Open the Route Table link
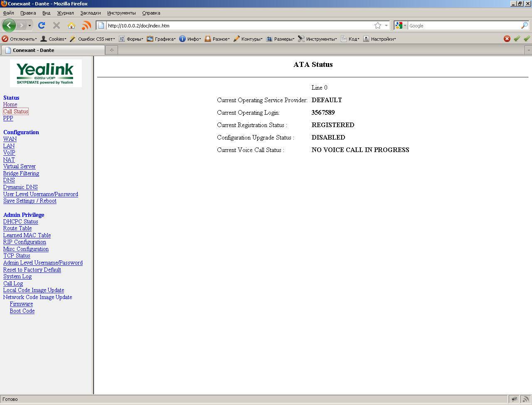This screenshot has width=532, height=405. pos(17,228)
